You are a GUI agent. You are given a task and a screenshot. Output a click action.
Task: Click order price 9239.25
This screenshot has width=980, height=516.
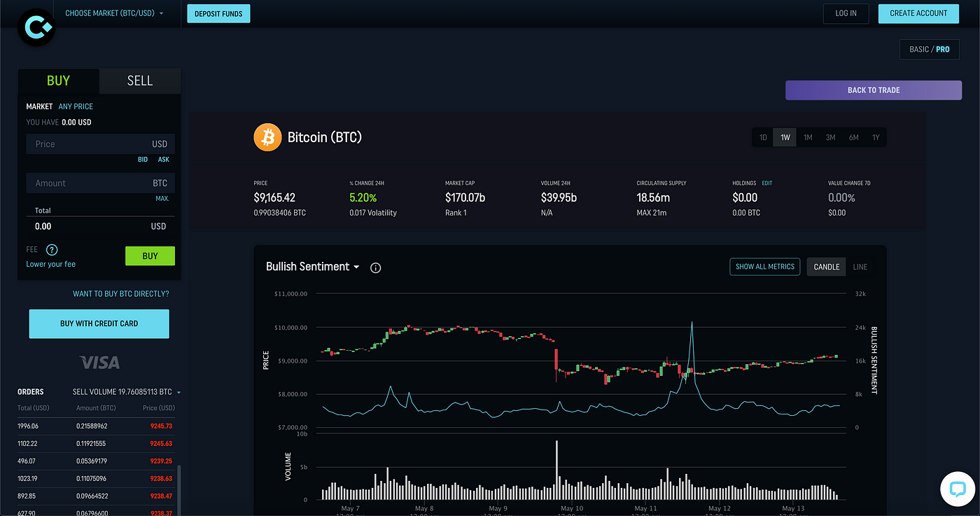pos(160,461)
